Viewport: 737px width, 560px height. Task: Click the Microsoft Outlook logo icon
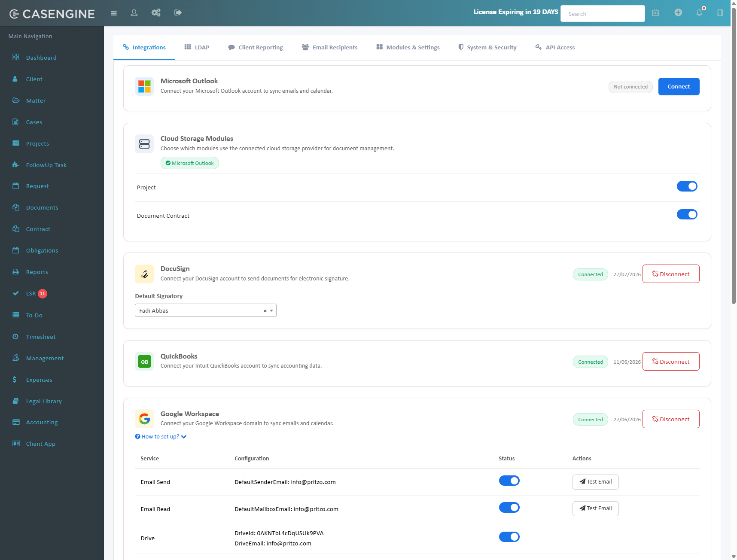pos(144,86)
